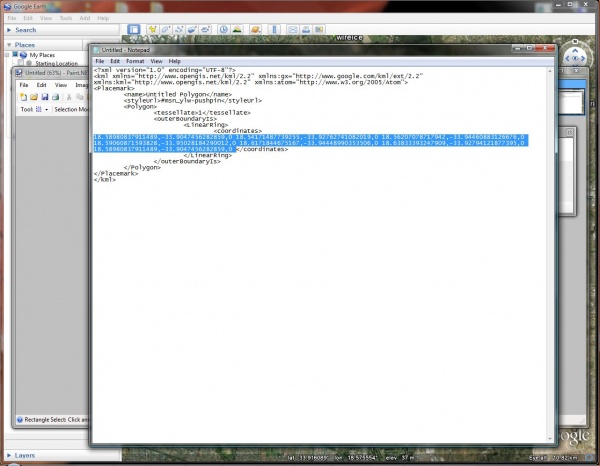Screen dimensions: 600x466
Task: Toggle the My Places checkbox
Action: tap(15, 55)
